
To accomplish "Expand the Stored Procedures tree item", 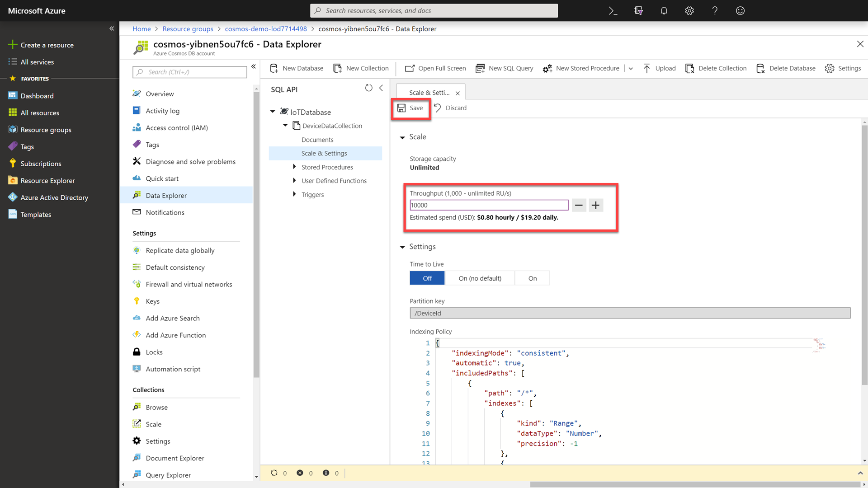I will (x=294, y=166).
